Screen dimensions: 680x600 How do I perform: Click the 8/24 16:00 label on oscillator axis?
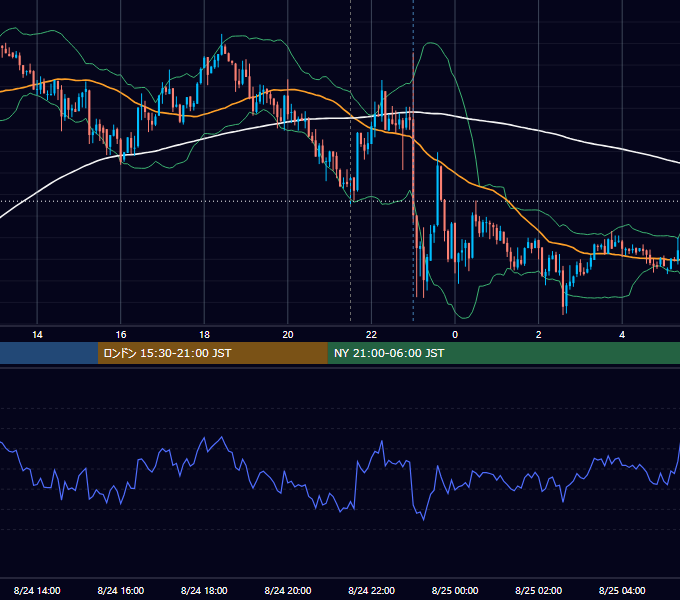pyautogui.click(x=121, y=590)
